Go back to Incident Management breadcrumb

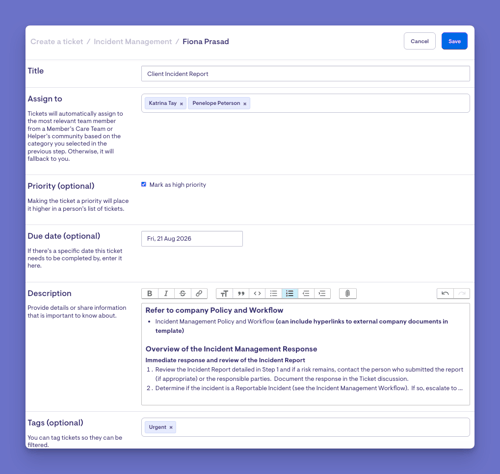pyautogui.click(x=133, y=42)
